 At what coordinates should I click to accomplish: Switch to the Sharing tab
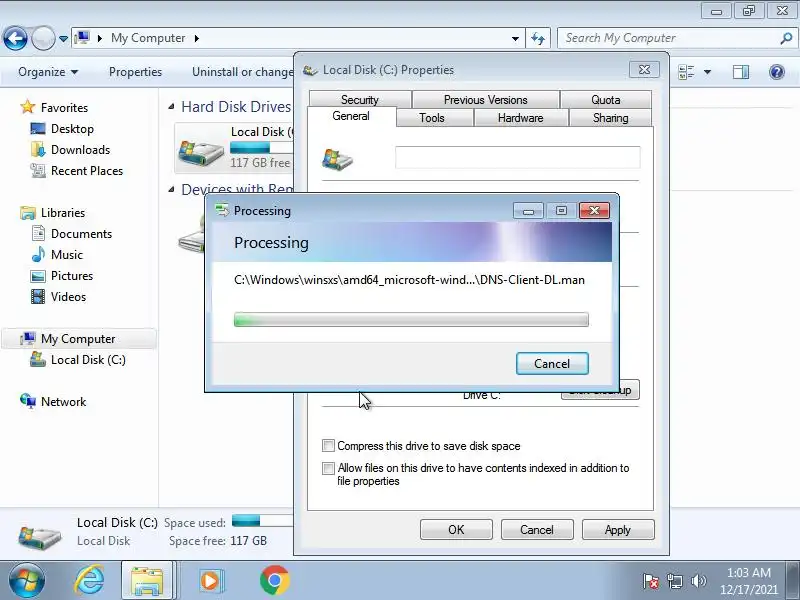point(610,118)
